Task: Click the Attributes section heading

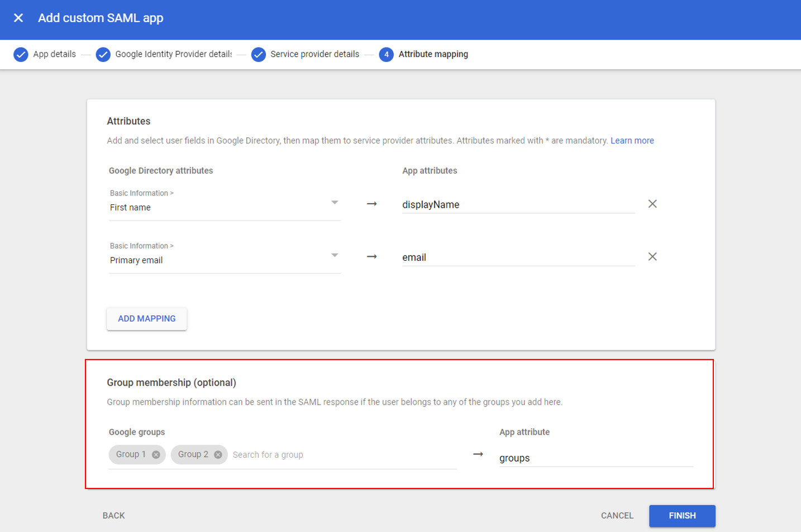Action: coord(128,121)
